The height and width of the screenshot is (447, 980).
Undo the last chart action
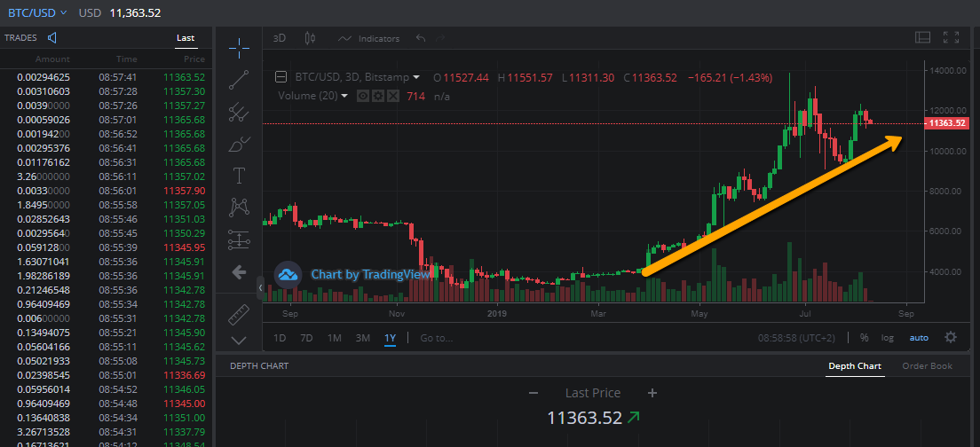pyautogui.click(x=421, y=38)
